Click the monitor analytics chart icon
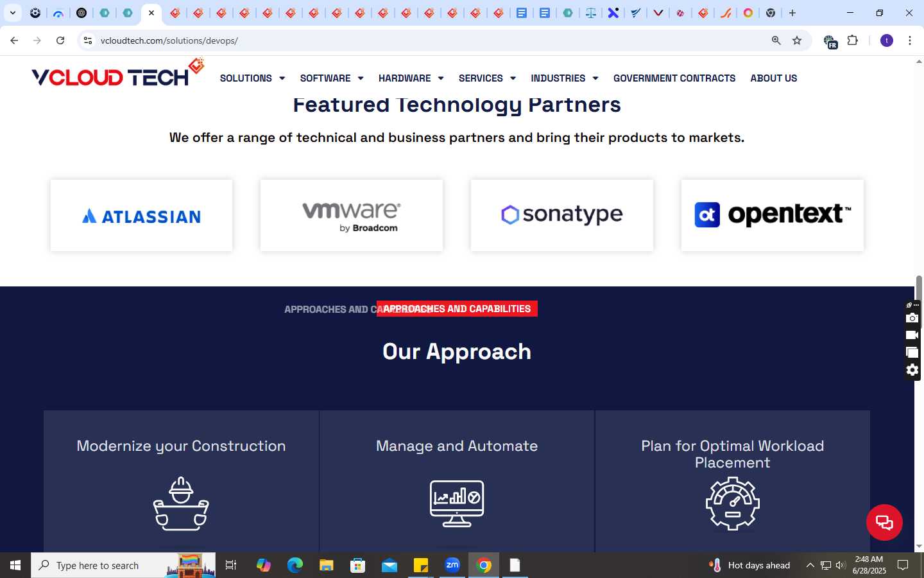 (x=457, y=504)
